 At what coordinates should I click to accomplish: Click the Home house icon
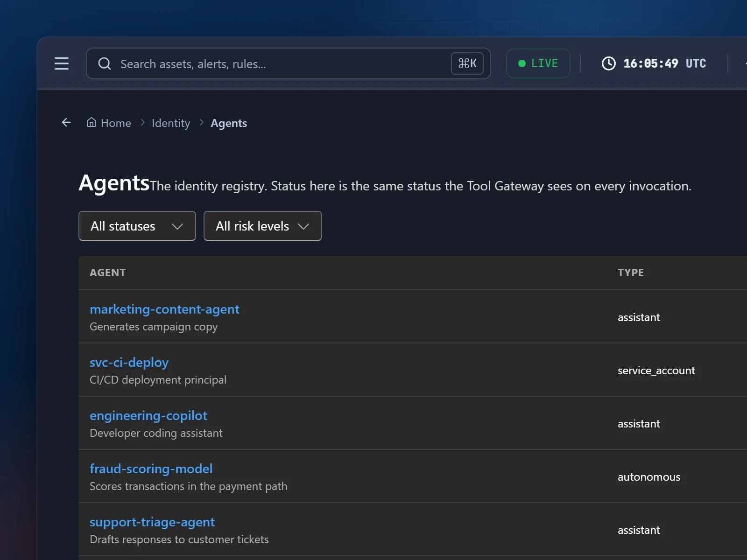point(92,122)
